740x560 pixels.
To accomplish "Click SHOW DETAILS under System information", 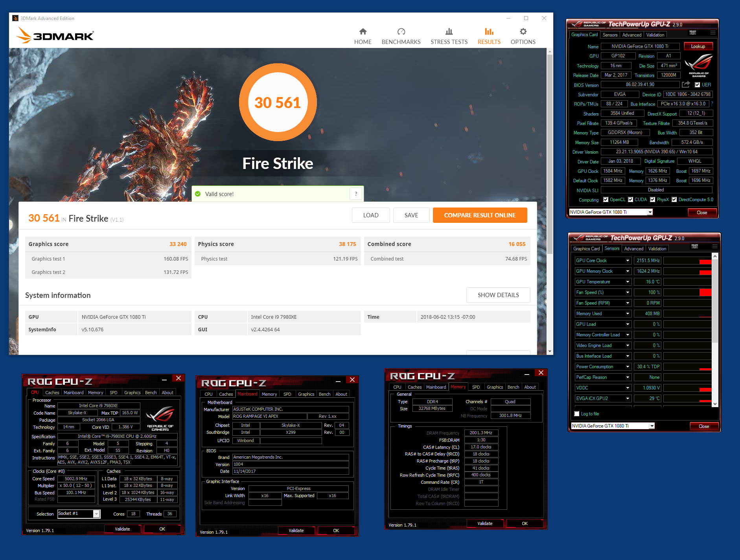I will (x=498, y=295).
